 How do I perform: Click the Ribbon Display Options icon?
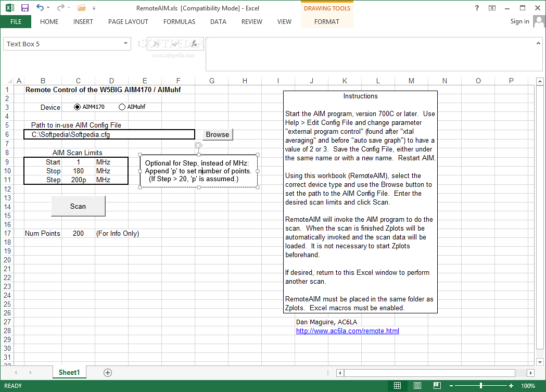(492, 8)
